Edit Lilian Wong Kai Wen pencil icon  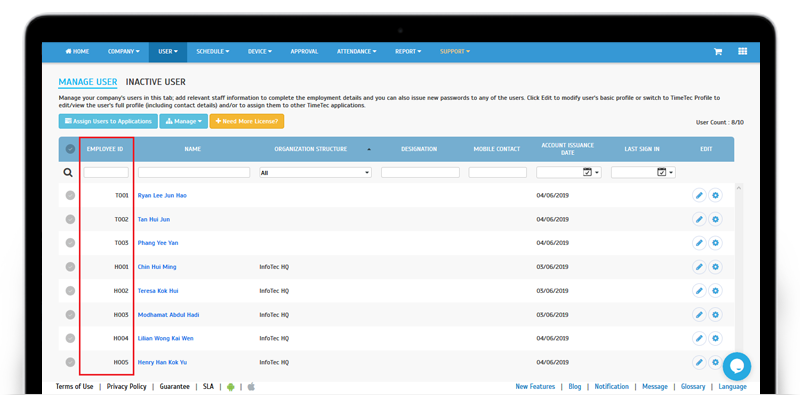point(699,338)
